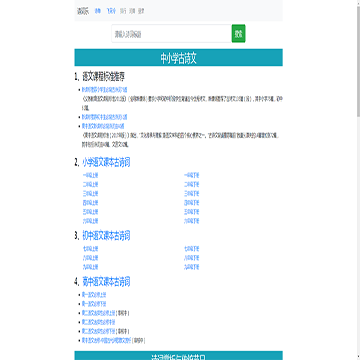The width and height of the screenshot is (360, 360).
Task: Open 高一语文必修下册 link
Action: [94, 304]
